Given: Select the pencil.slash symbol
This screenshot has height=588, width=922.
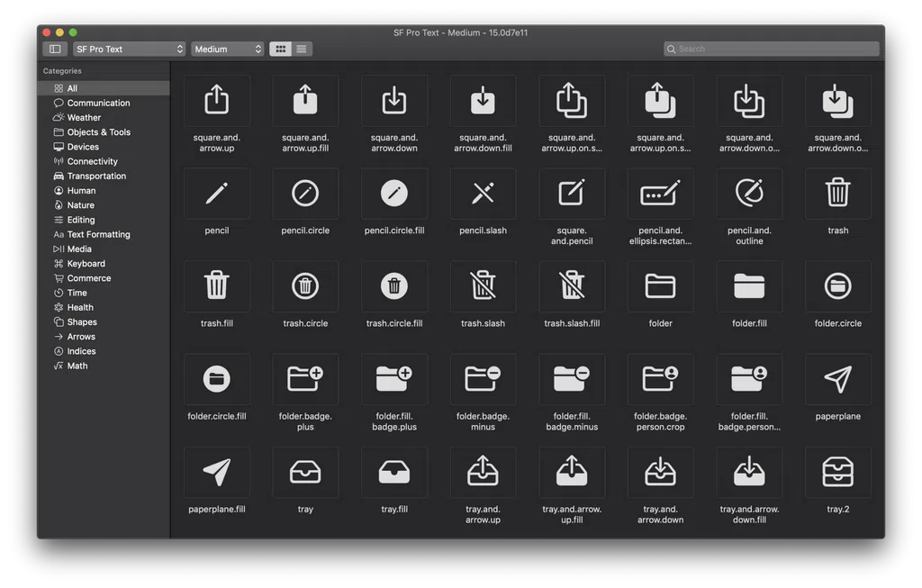Looking at the screenshot, I should tap(483, 194).
